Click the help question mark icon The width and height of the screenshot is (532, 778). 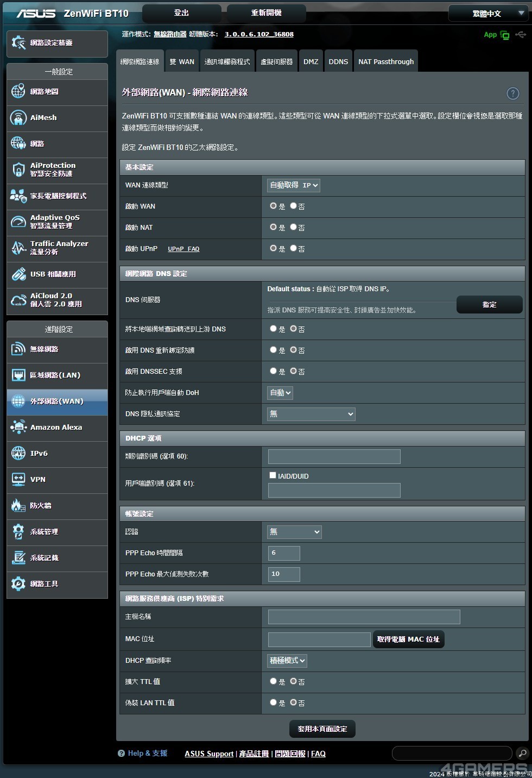point(512,93)
